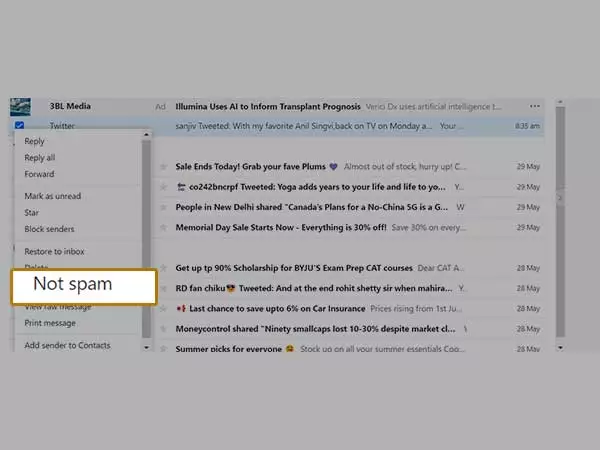
Task: Open Illumina Uses AI ad message
Action: (x=268, y=106)
